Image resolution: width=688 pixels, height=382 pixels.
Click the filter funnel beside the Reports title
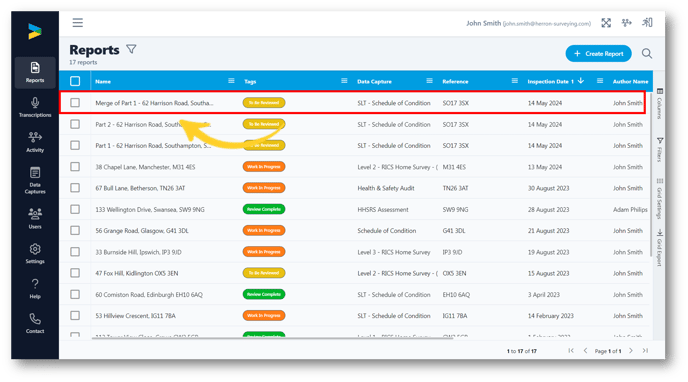click(x=131, y=49)
